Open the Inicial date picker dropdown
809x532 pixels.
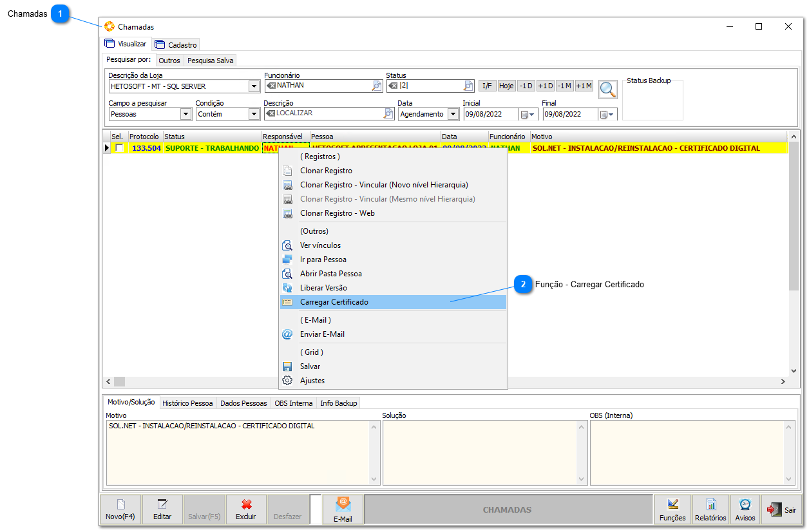[528, 114]
